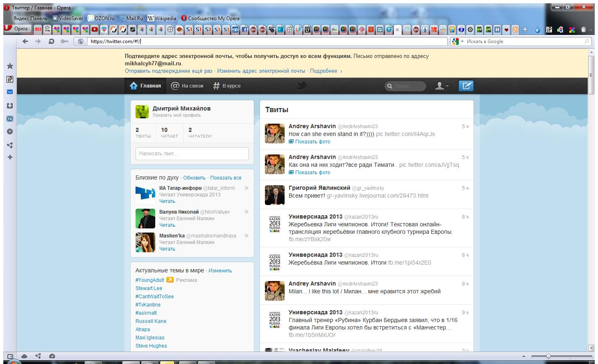
Task: Open Показать мой профиль link
Action: [x=177, y=115]
